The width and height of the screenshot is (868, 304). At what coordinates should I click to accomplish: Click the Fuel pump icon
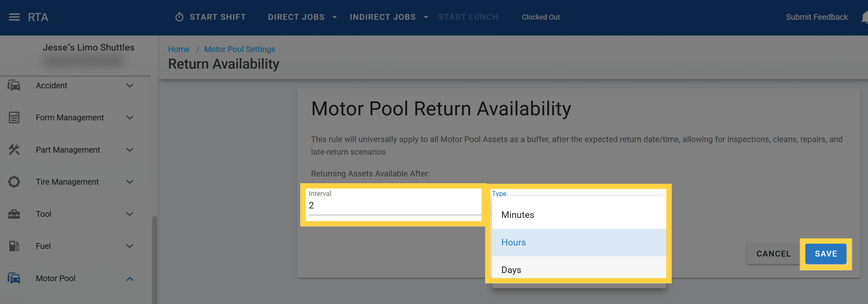(x=14, y=246)
